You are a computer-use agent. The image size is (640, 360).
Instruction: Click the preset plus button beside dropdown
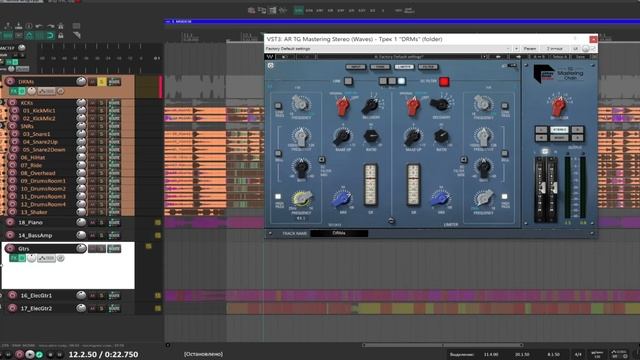coord(516,49)
